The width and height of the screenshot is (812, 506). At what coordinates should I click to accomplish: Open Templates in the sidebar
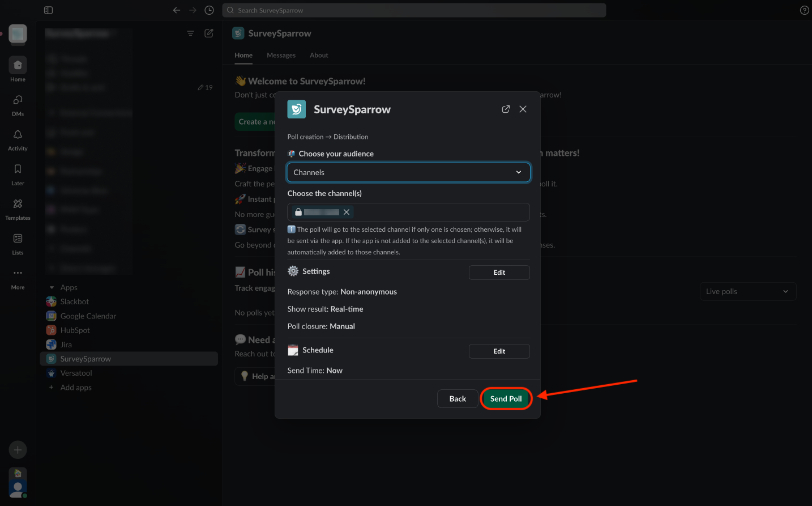[18, 208]
